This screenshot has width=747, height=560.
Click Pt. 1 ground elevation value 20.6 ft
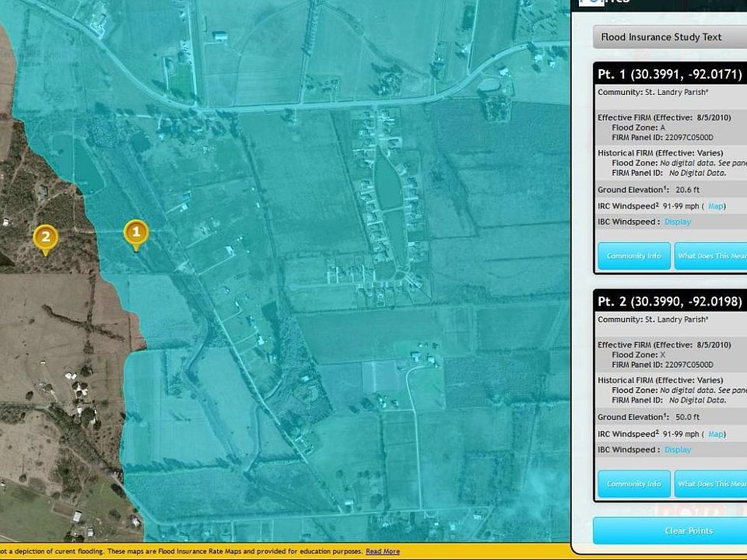click(687, 190)
